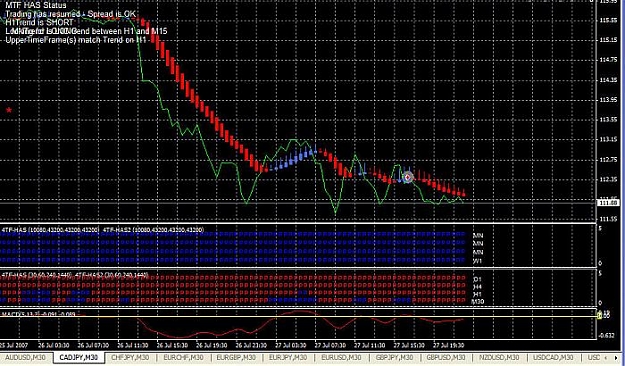
Task: Switch to the AUDUSD,M30 chart tab
Action: tap(25, 358)
